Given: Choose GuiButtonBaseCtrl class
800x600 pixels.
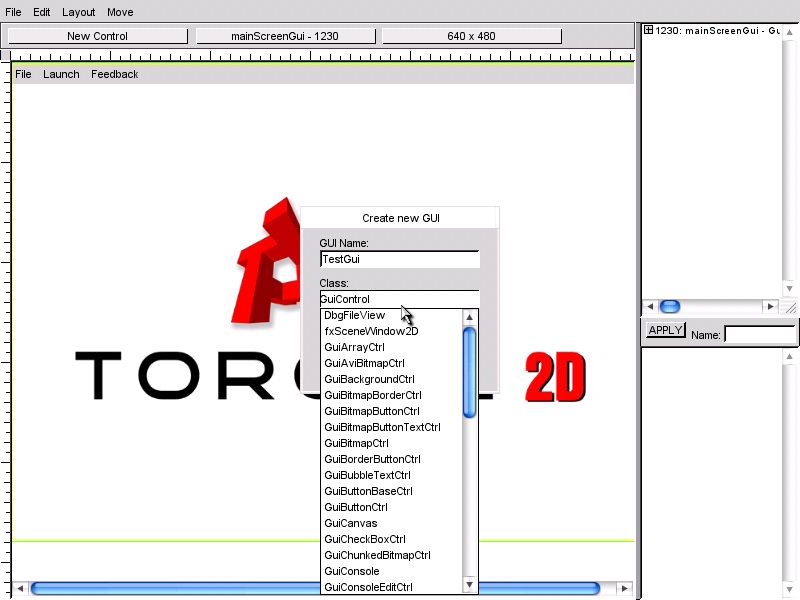Looking at the screenshot, I should (391, 491).
